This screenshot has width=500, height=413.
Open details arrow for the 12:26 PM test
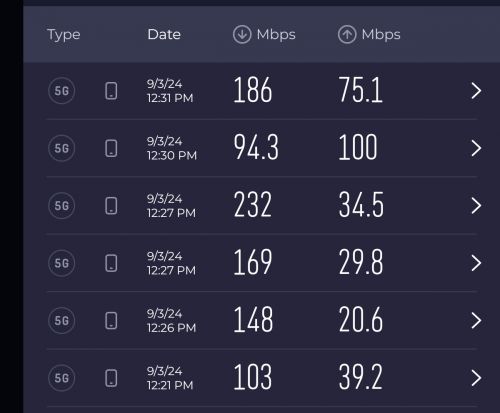point(476,320)
